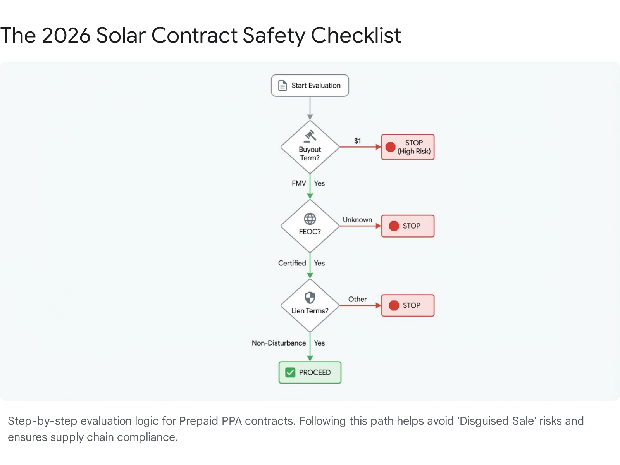The height and width of the screenshot is (465, 620).
Task: Click the Certified branch label
Action: point(292,263)
